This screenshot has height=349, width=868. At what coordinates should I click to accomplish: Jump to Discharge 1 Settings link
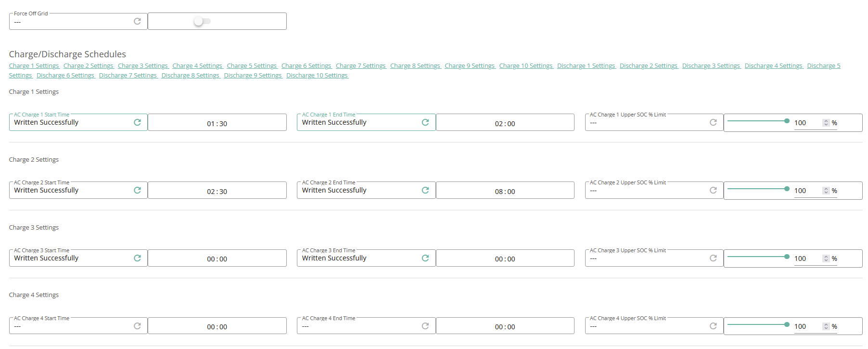[586, 66]
